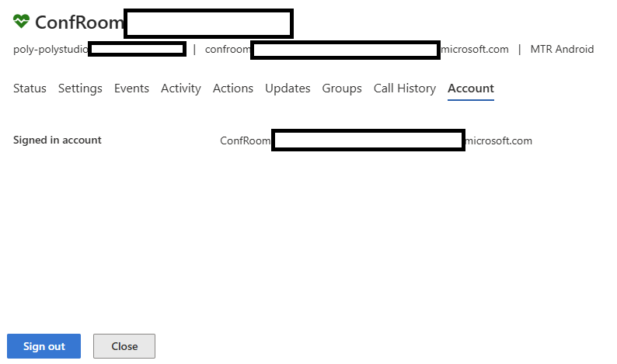This screenshot has width=617, height=364.
Task: Click the signed in ConfRoom account address
Action: click(x=376, y=140)
